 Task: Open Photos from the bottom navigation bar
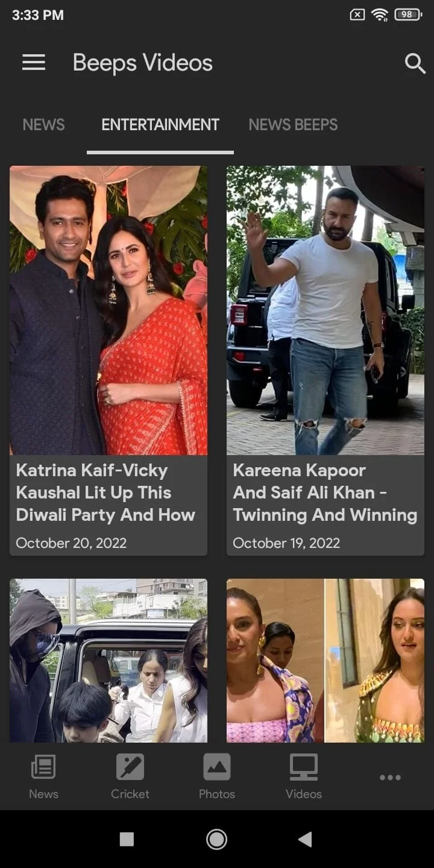217,776
